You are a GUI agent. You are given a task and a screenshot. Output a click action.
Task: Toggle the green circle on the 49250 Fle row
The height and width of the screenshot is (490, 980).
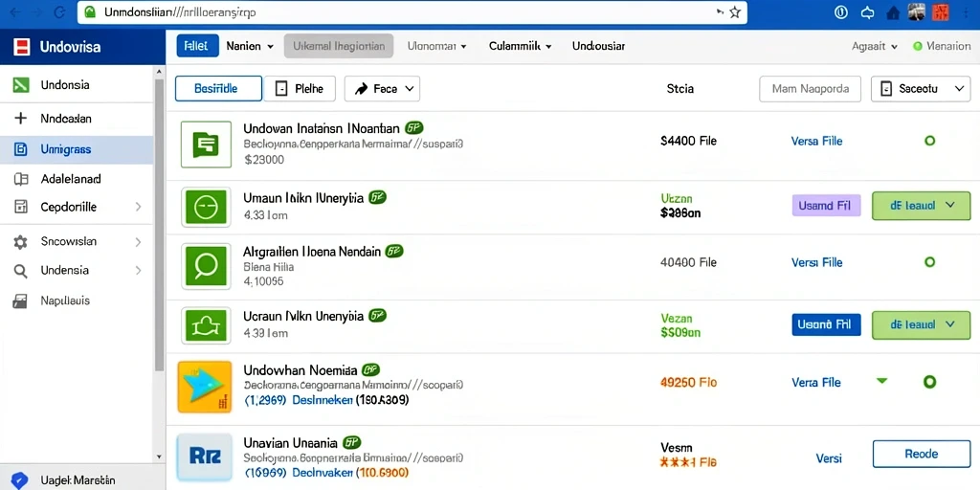click(x=929, y=382)
